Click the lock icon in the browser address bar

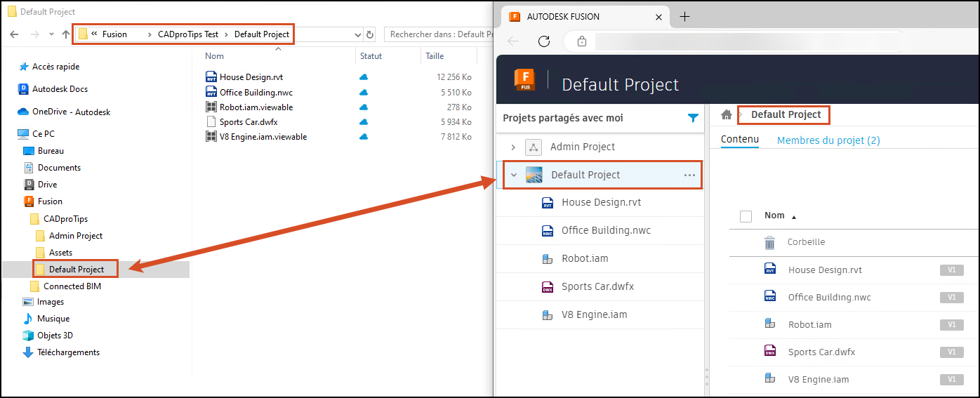tap(581, 41)
